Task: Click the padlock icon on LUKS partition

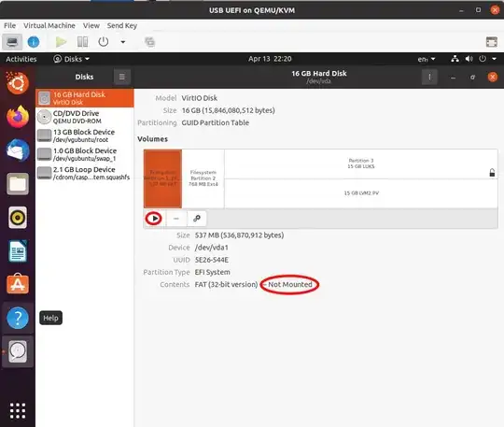Action: (492, 173)
